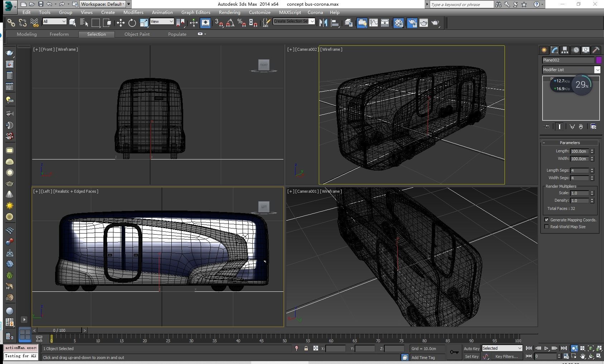The width and height of the screenshot is (604, 364).
Task: Open the Selected key filter dropdown
Action: (502, 348)
